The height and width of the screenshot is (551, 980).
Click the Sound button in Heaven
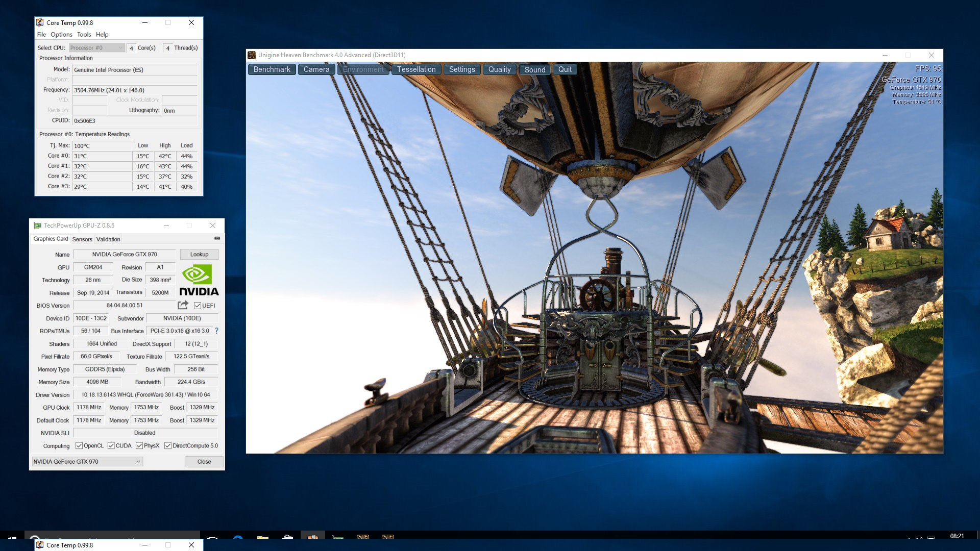pyautogui.click(x=535, y=69)
